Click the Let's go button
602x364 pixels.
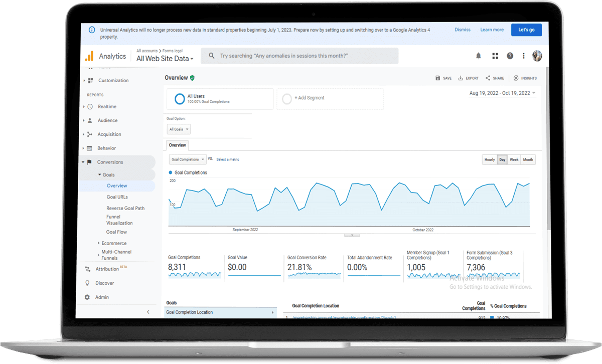pyautogui.click(x=526, y=30)
